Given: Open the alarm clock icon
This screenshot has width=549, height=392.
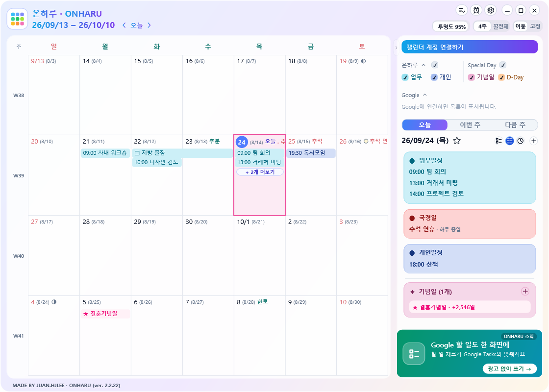Looking at the screenshot, I should [476, 10].
